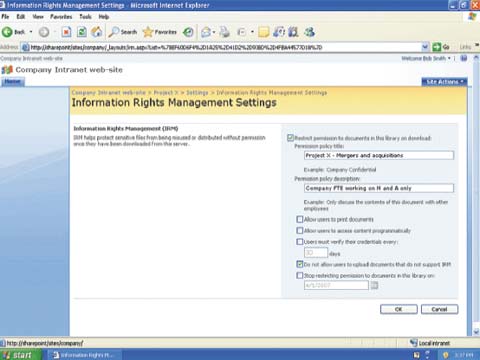Viewport: 480px width, 360px height.
Task: Enable Allow users to print documents
Action: pos(300,219)
